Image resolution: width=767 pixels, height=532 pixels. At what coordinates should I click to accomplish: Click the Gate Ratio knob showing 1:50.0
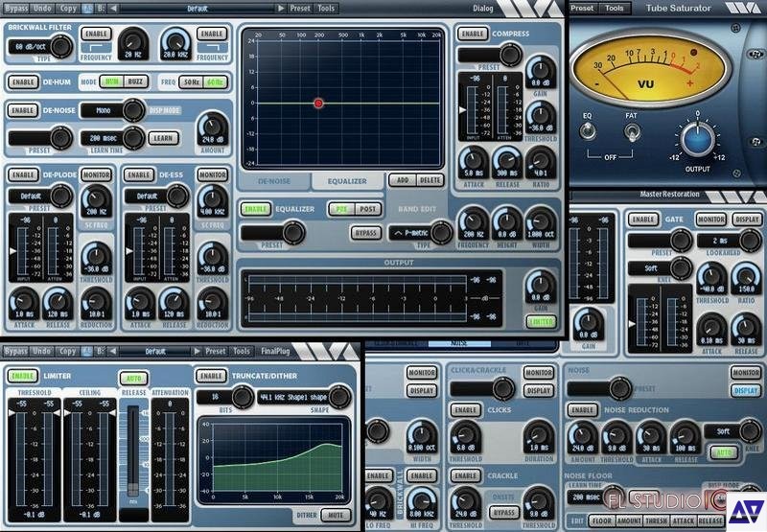click(746, 278)
